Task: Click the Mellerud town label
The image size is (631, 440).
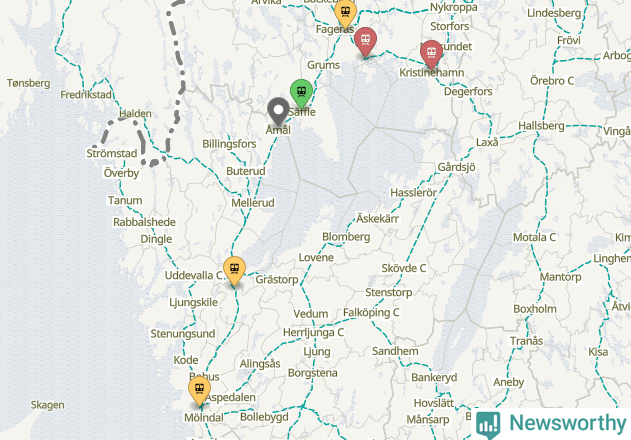Action: [253, 202]
